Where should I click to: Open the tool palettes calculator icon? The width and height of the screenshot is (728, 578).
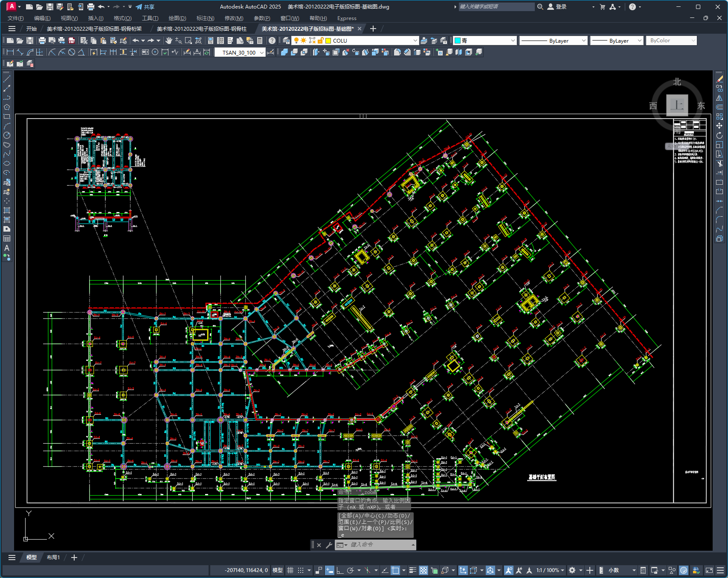(260, 41)
